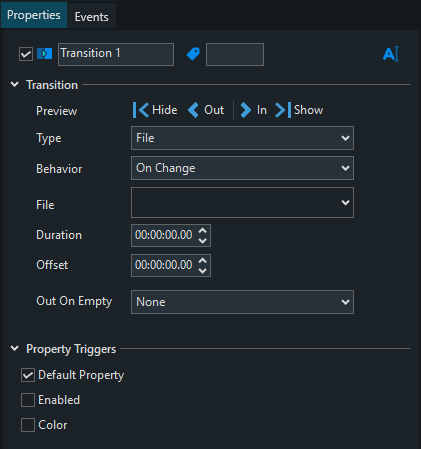Enable the Enabled property trigger
421x449 pixels.
tap(28, 400)
